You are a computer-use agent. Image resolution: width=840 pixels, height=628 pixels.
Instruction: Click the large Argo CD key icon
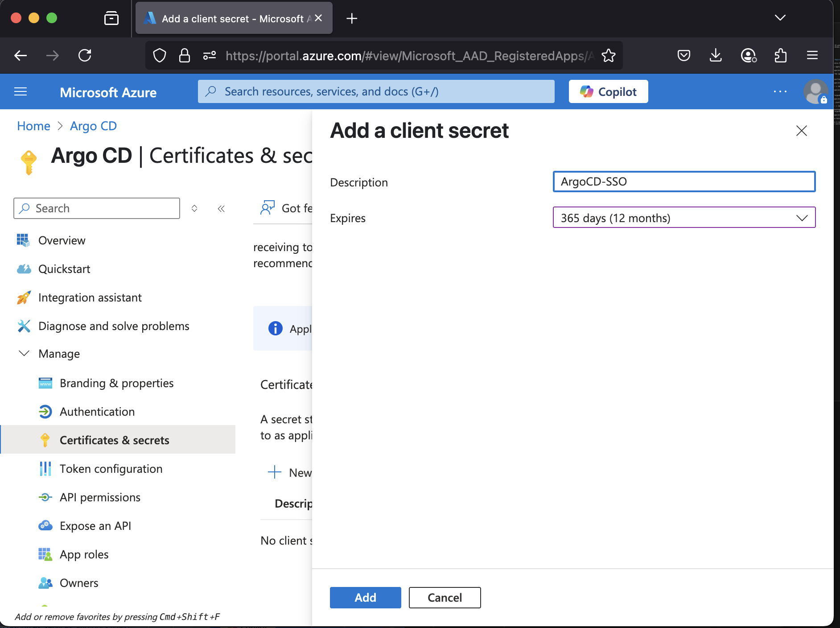coord(29,162)
